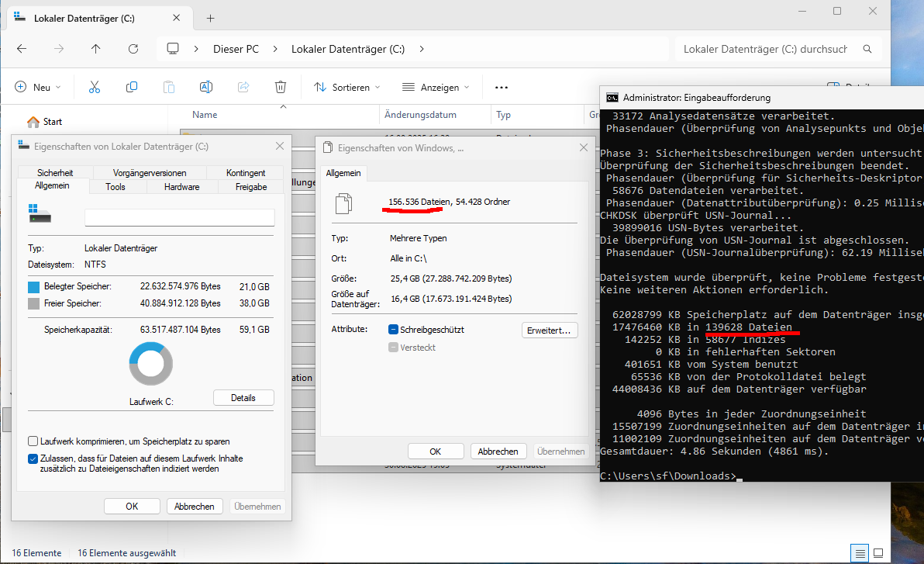The image size is (924, 564).
Task: Click the Copy icon in toolbar
Action: click(x=132, y=87)
